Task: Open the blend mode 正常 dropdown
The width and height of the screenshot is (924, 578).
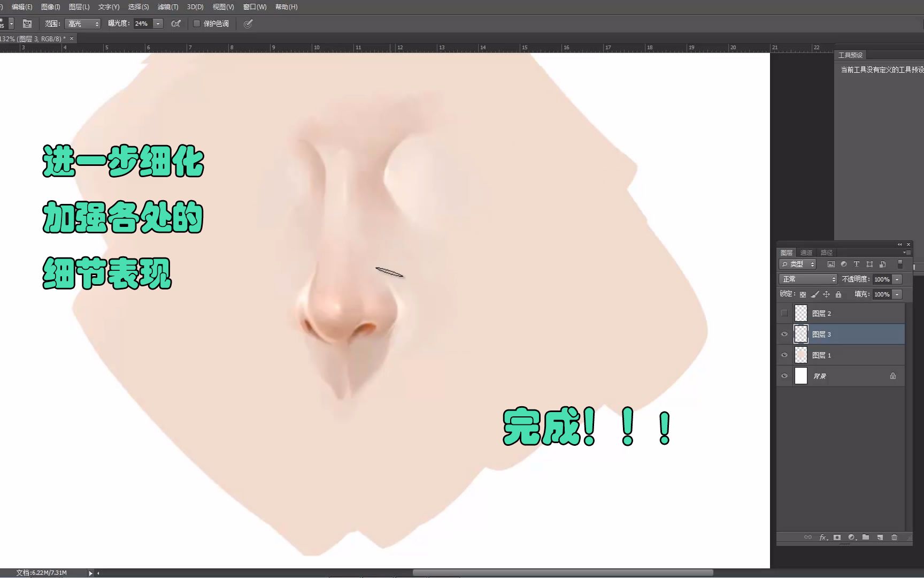Action: pos(808,279)
